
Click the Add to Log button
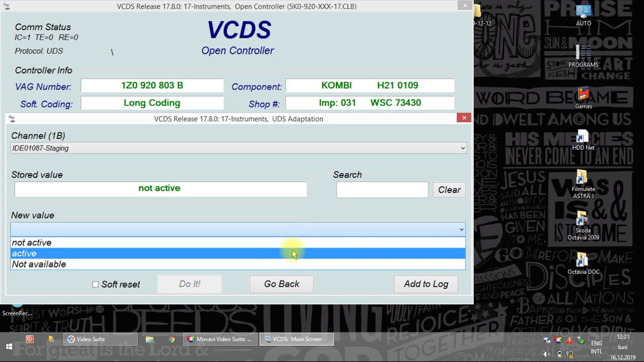point(426,284)
